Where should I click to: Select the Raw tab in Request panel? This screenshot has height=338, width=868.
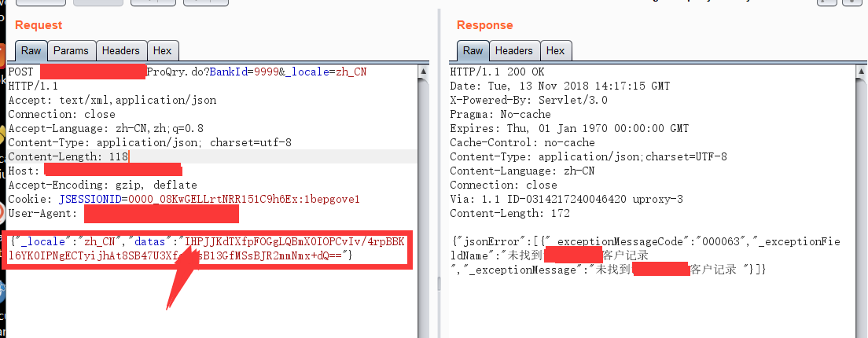tap(31, 51)
